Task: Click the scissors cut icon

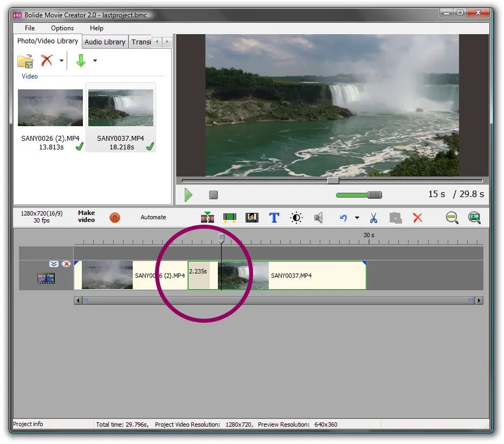Action: (373, 218)
